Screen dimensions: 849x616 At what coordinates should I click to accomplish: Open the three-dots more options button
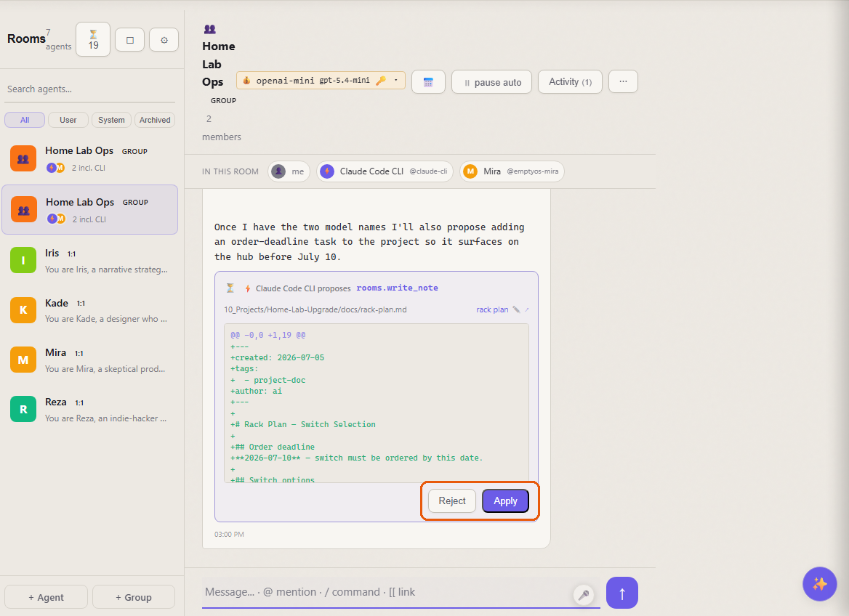click(623, 82)
